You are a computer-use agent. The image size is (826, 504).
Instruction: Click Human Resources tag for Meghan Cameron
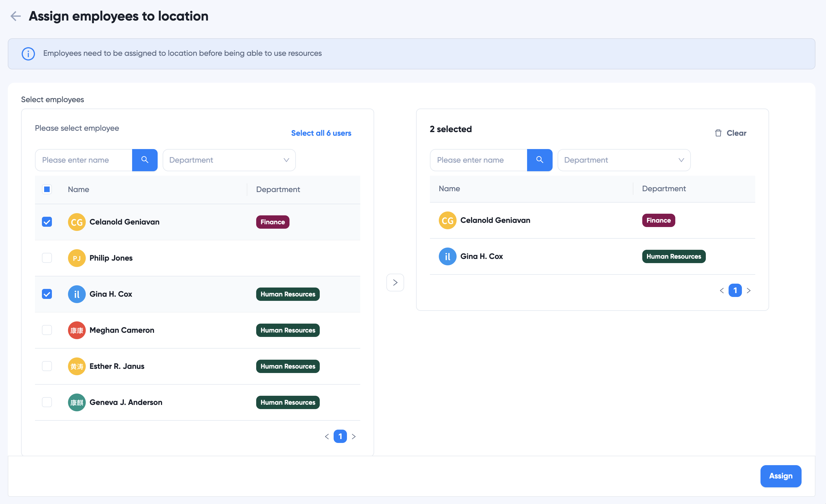(288, 330)
